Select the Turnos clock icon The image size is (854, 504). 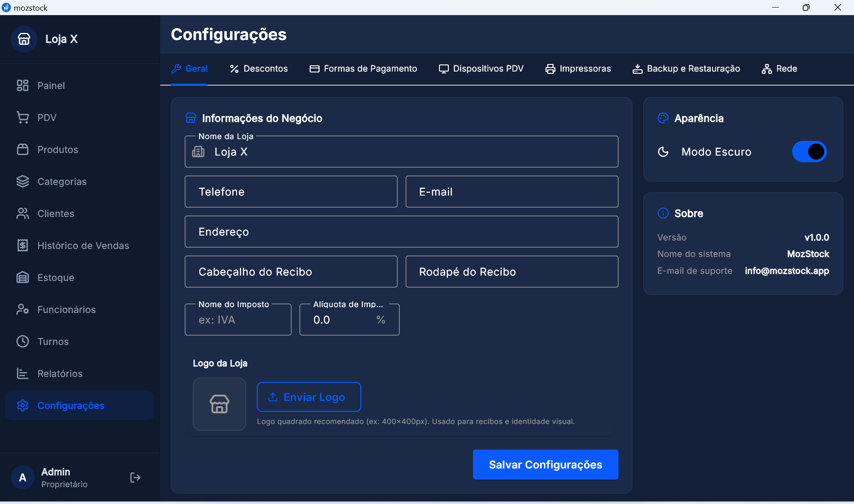[23, 341]
